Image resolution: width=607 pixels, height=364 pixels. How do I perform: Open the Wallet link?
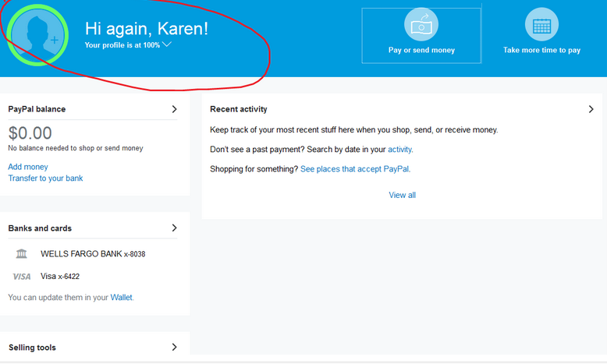[x=121, y=298]
